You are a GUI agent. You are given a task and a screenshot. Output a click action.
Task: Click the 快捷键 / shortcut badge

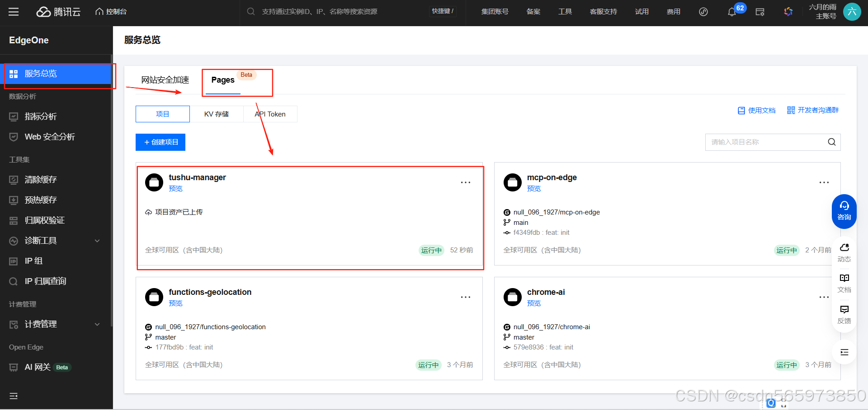[443, 11]
